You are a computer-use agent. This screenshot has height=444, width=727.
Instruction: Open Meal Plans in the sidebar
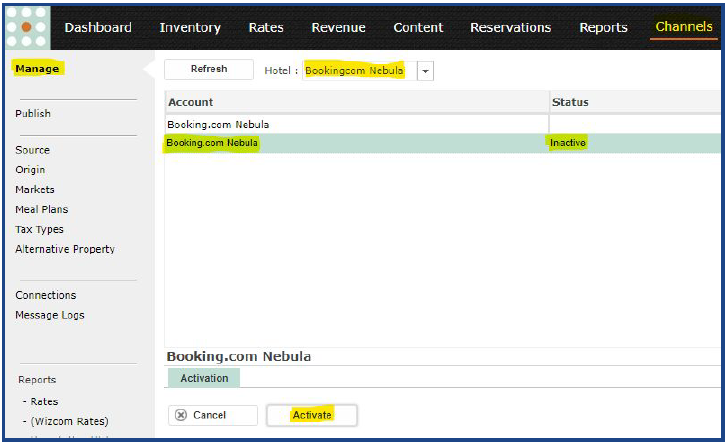tap(42, 209)
